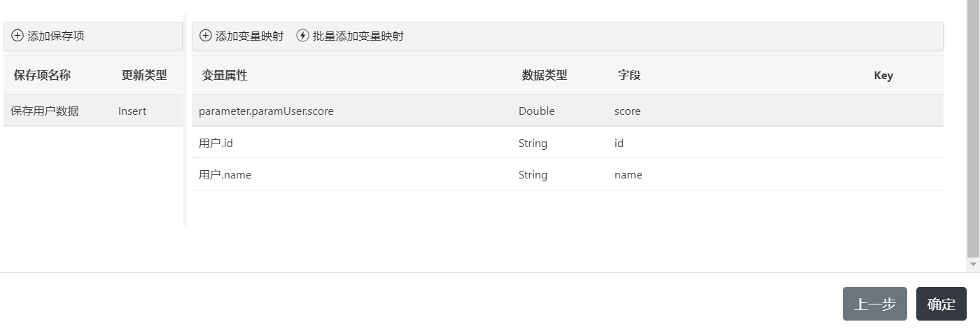Viewport: 980px width, 329px height.
Task: Click the 数据类型 column header
Action: [545, 76]
